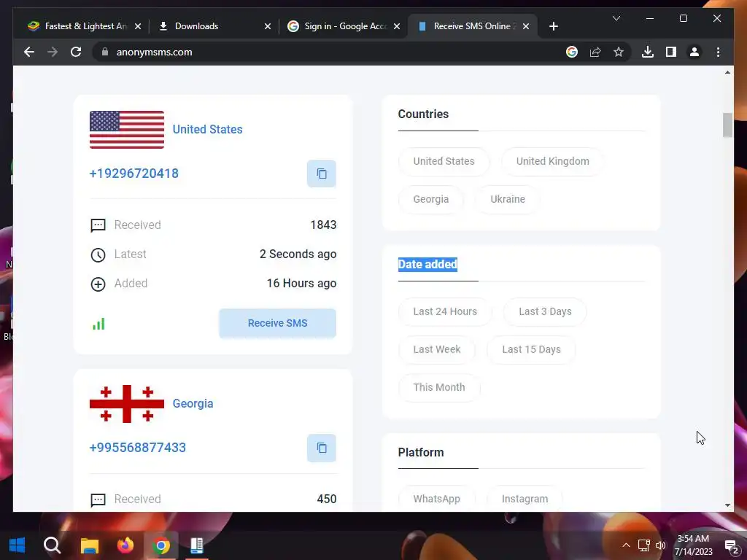Close the Downloads tab
The height and width of the screenshot is (560, 747).
(267, 26)
